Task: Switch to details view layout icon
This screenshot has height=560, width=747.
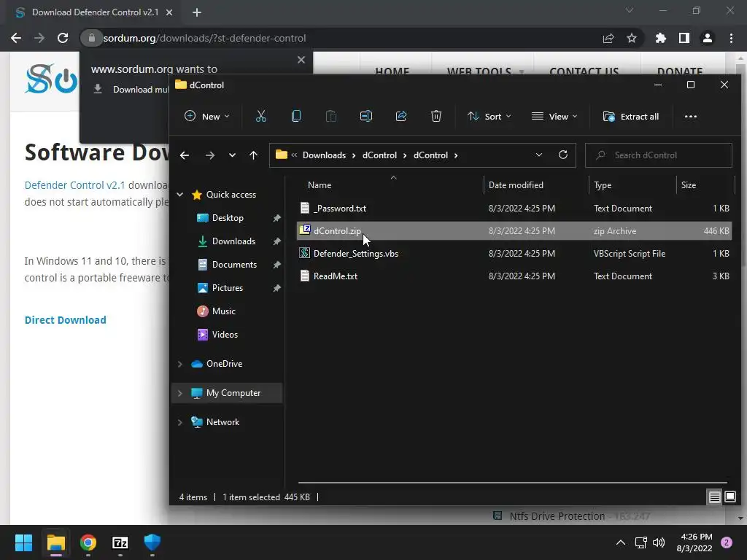Action: click(x=714, y=497)
